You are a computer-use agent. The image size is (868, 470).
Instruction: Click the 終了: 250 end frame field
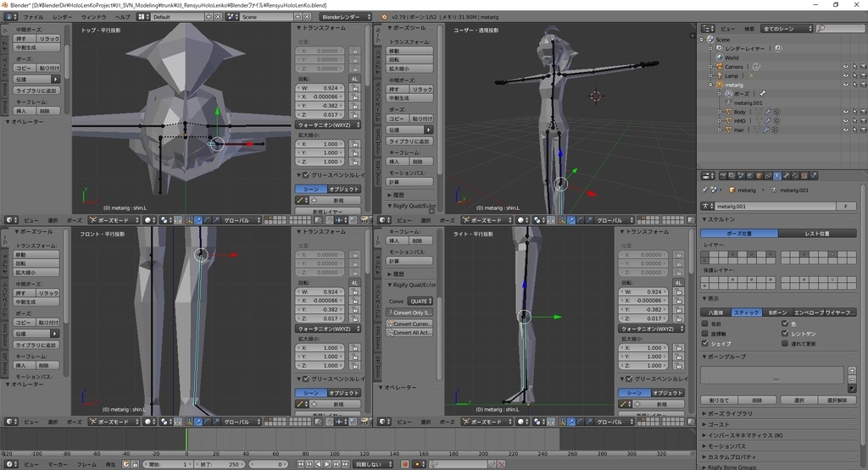click(221, 464)
